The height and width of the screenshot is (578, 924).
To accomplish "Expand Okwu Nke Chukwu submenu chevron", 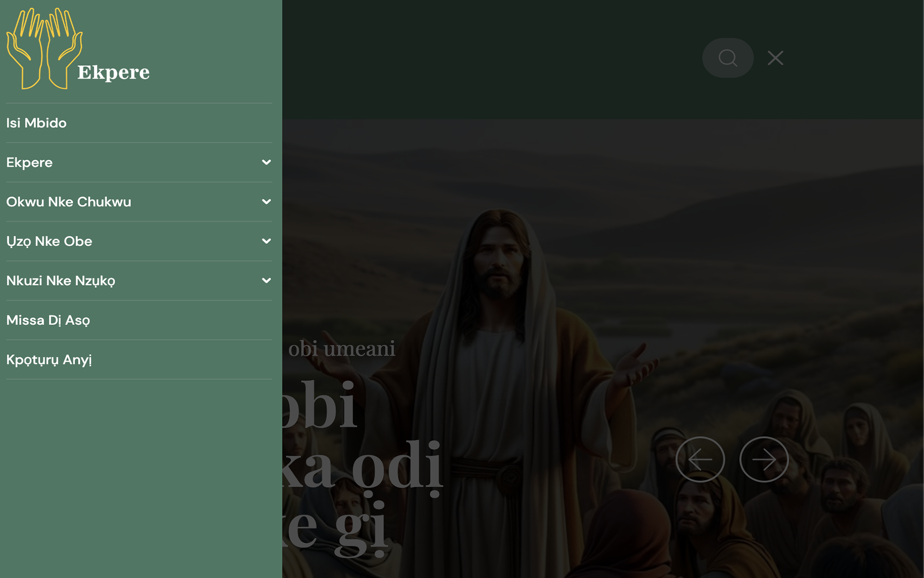I will point(266,202).
